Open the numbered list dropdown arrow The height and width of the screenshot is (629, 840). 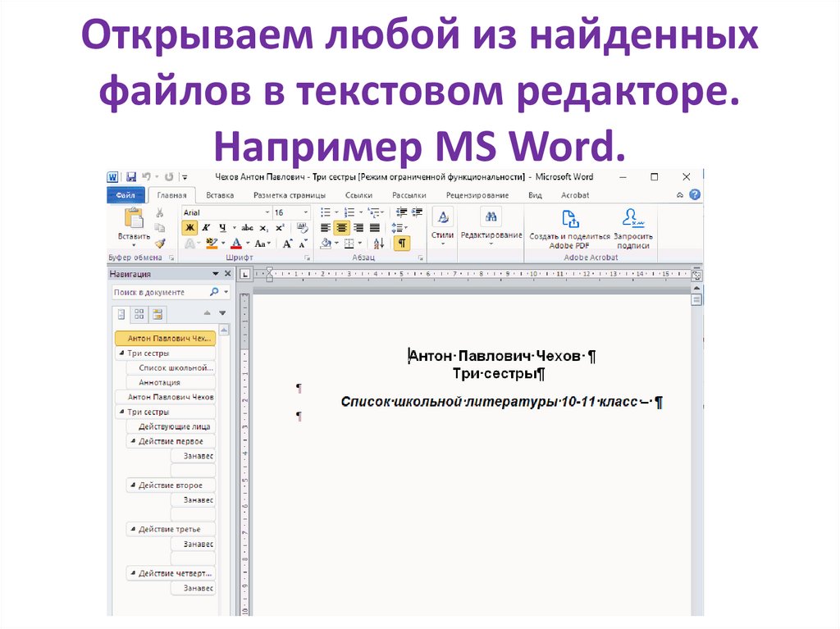pyautogui.click(x=361, y=212)
